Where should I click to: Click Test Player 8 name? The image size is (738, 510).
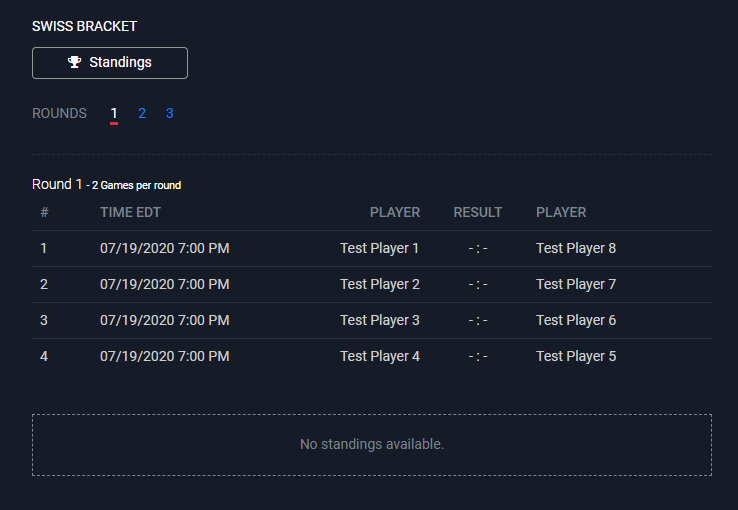pos(576,248)
